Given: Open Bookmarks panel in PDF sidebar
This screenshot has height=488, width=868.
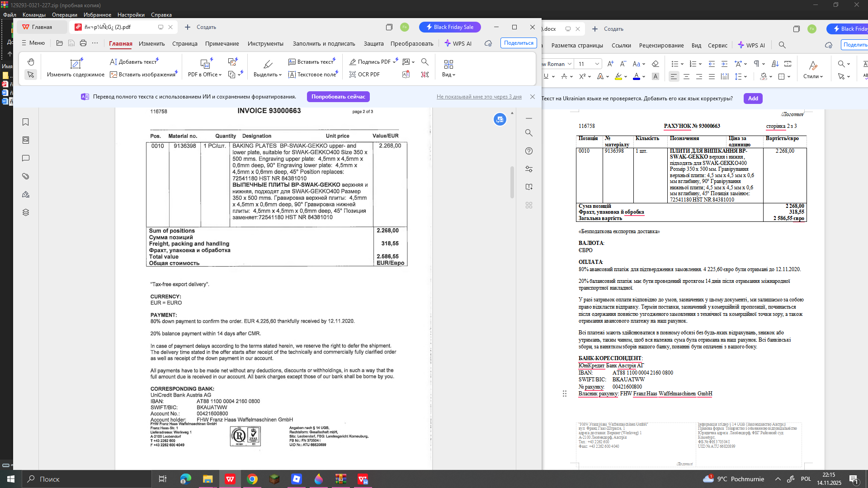Looking at the screenshot, I should 26,122.
